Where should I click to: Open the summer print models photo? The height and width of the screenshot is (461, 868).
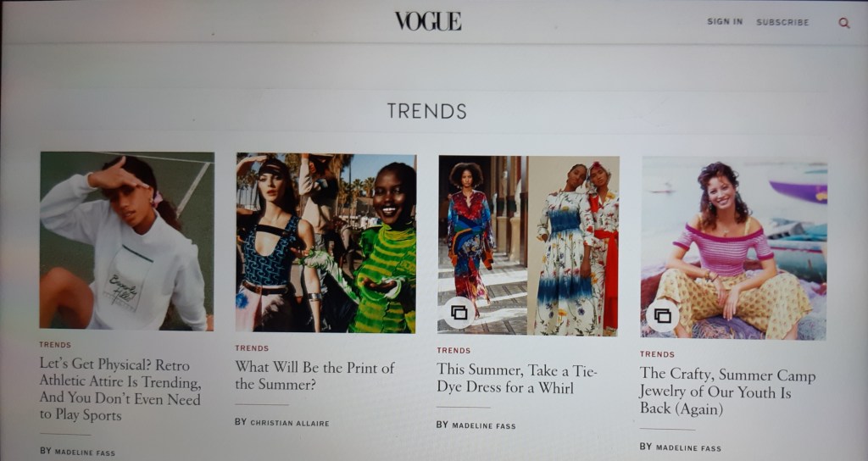pyautogui.click(x=326, y=243)
